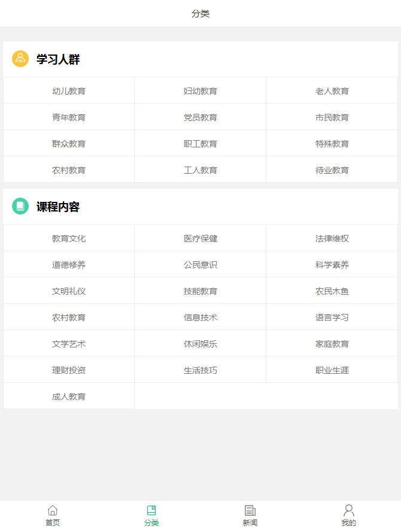
Task: Open the 我的 profile icon
Action: [x=349, y=510]
